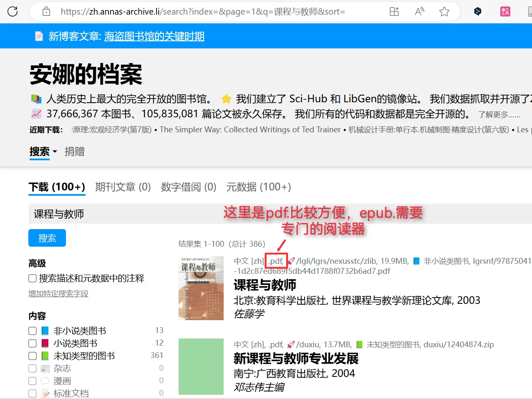Switch to 期刊文章 (0) tab

123,187
